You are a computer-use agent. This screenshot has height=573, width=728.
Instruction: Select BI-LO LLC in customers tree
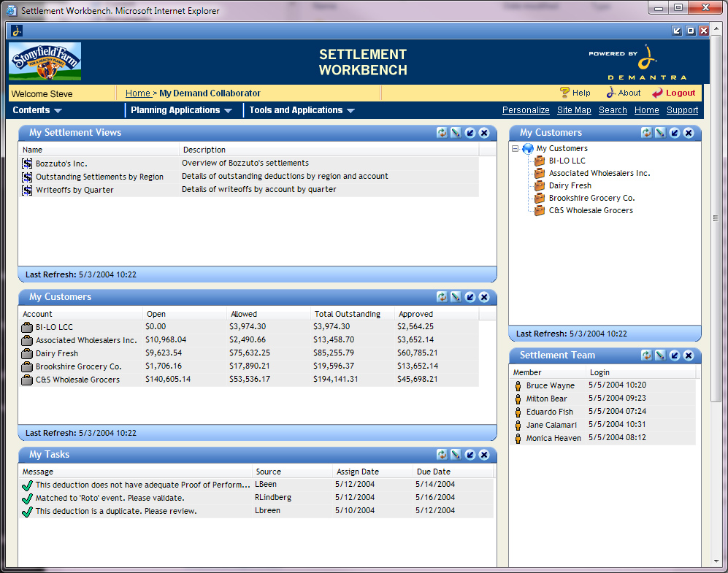click(x=567, y=161)
